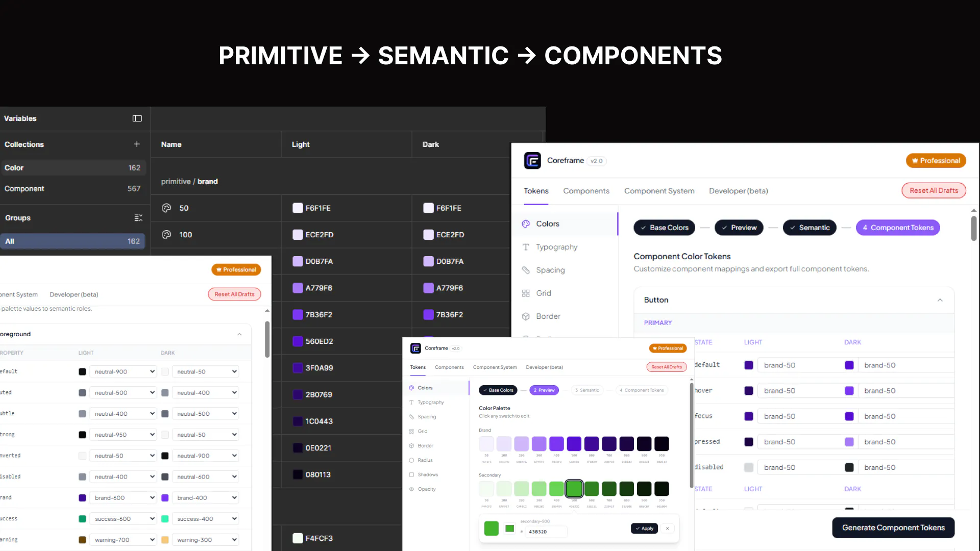This screenshot has width=980, height=551.
Task: Click the Groups collapse icon in Variables panel
Action: (x=138, y=218)
